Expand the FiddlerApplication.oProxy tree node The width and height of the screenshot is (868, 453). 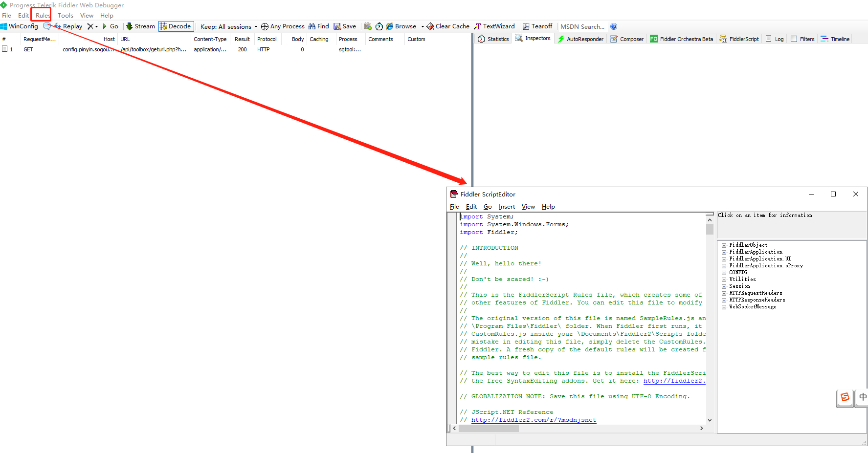(724, 266)
